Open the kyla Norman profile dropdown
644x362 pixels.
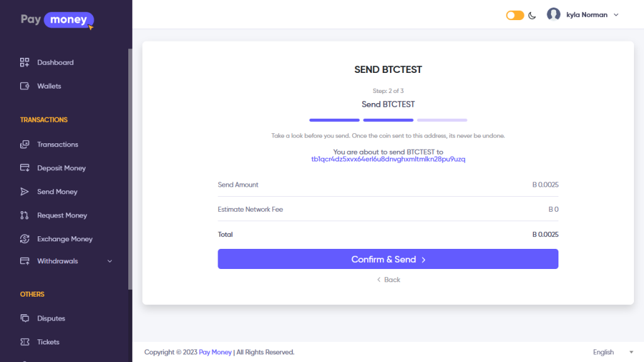pos(583,14)
